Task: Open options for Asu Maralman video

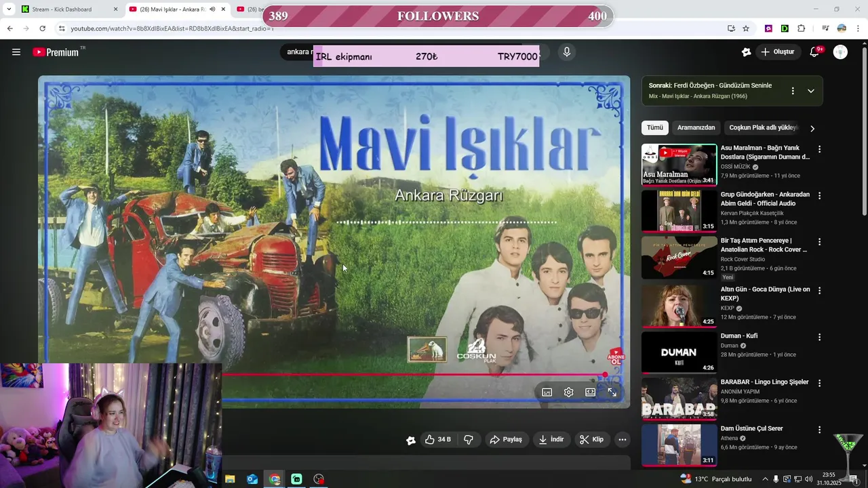Action: (x=819, y=149)
